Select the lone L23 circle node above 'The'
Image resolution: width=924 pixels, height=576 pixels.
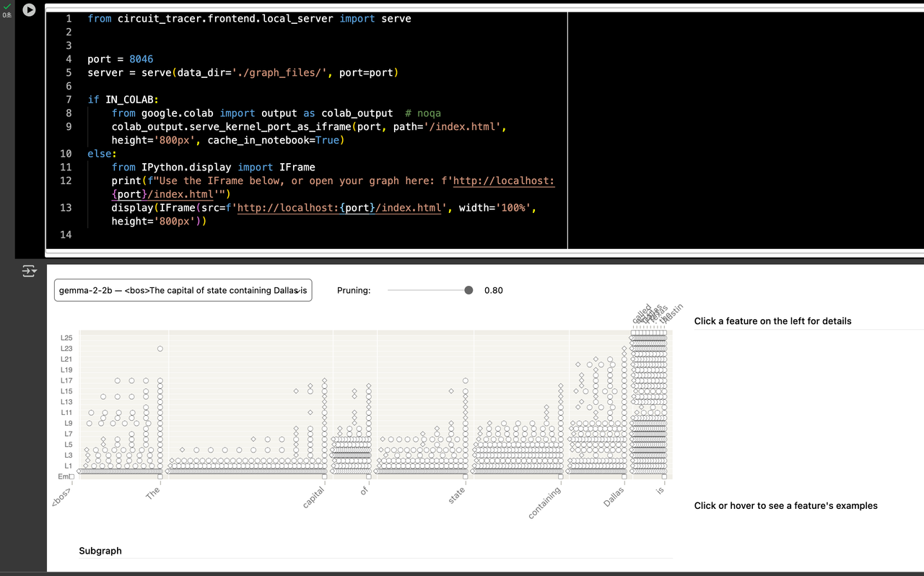pos(160,349)
